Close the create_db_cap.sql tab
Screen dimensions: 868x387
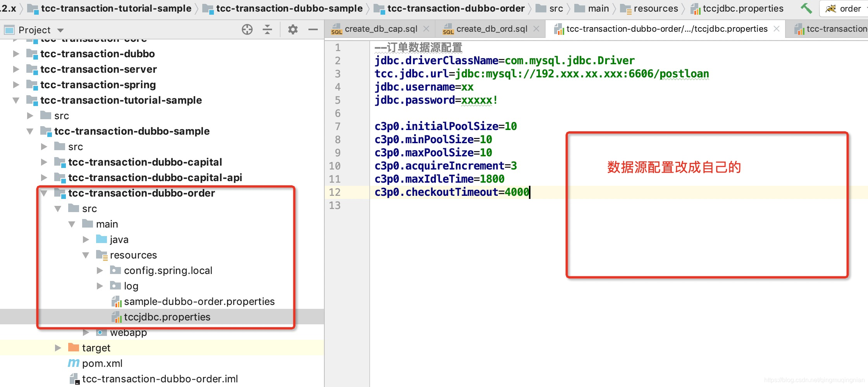(426, 29)
